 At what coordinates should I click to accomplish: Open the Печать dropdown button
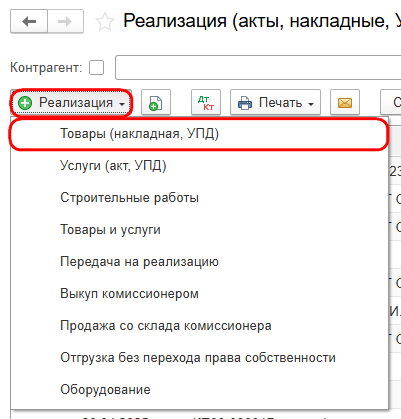[275, 102]
